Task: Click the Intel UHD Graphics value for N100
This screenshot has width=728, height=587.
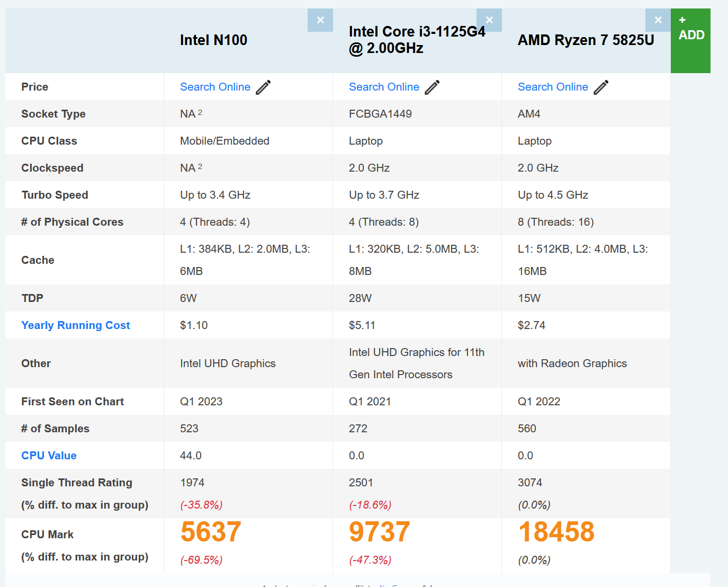Action: 228,363
